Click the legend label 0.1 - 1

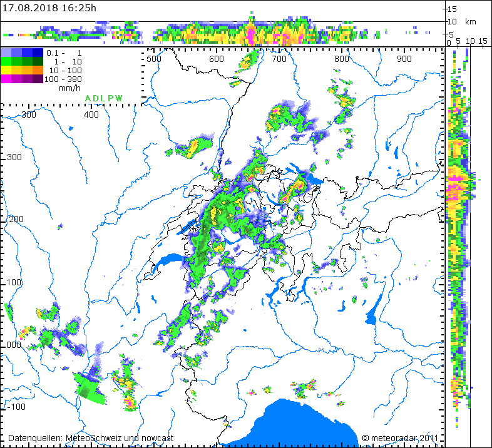64,53
